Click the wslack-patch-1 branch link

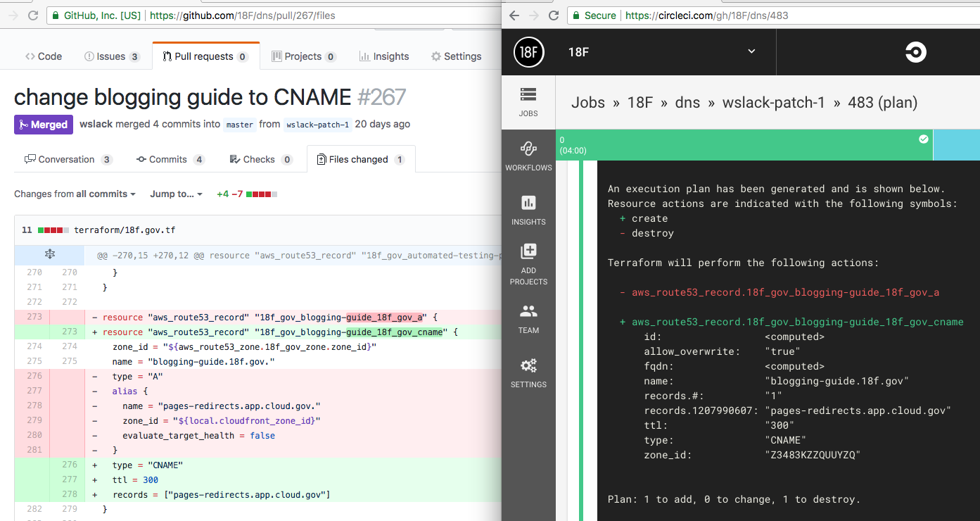coord(317,125)
